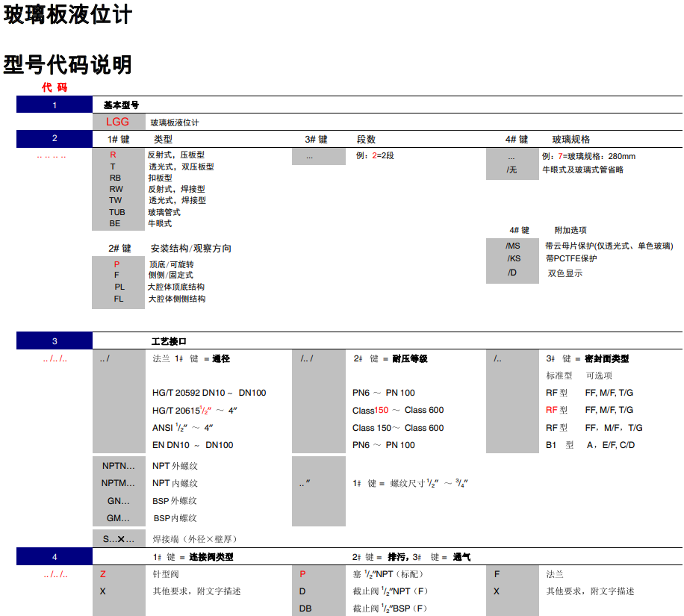Select thread code GM...

coord(118,518)
